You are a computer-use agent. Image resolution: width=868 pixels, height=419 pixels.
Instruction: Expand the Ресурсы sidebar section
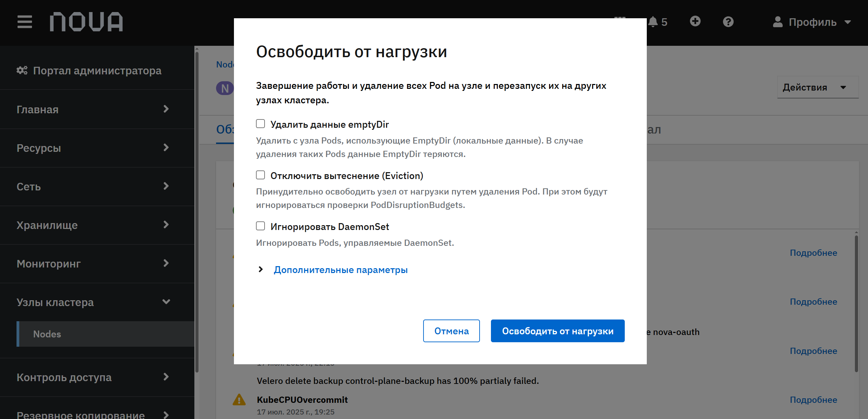pos(97,148)
